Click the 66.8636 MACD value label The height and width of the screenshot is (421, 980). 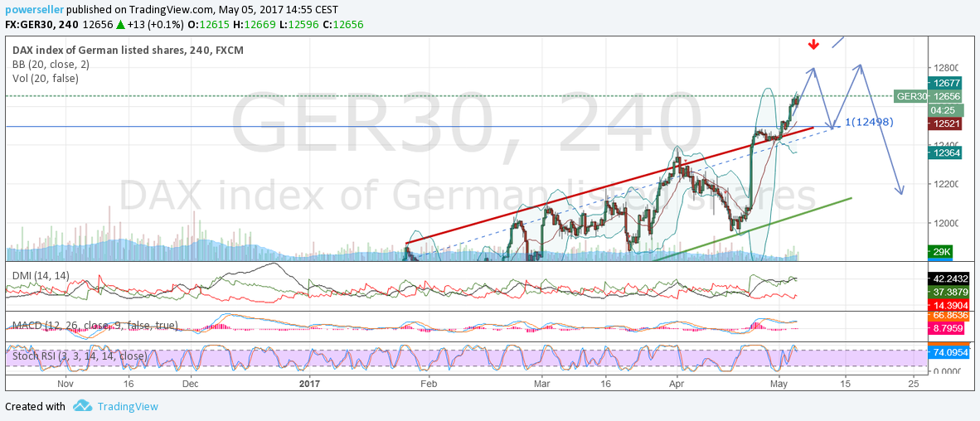948,316
